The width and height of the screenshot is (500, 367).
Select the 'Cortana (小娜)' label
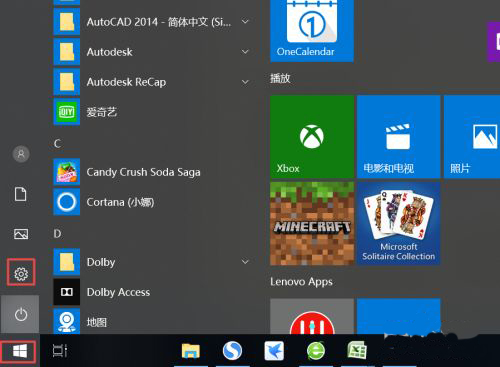[x=120, y=202]
